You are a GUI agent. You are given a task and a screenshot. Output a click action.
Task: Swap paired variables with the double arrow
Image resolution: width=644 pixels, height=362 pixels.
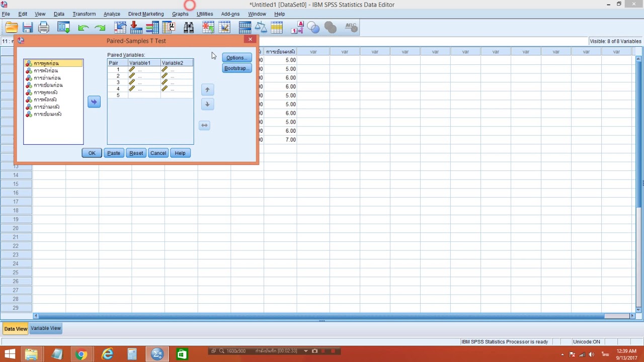click(x=204, y=125)
